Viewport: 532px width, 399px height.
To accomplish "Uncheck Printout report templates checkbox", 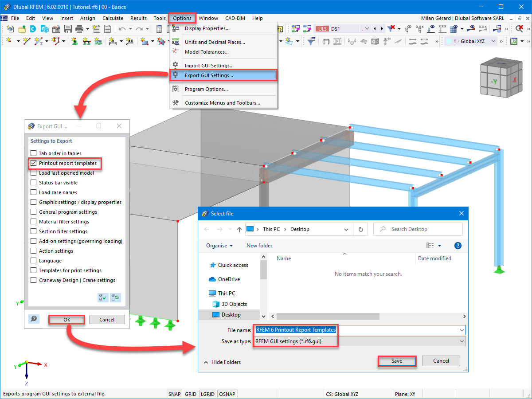I will [33, 163].
